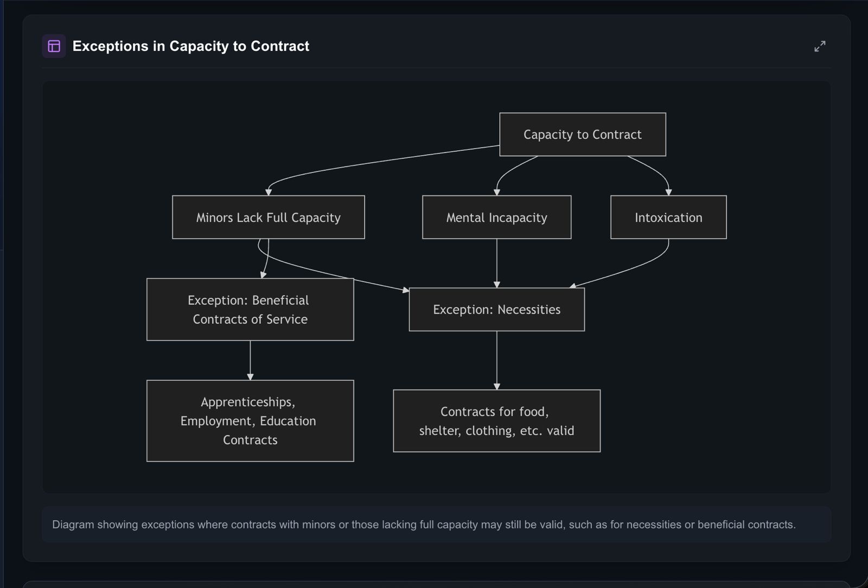This screenshot has width=868, height=588.
Task: Click the arrowhead above the 'Apprenticeships' box
Action: click(250, 376)
